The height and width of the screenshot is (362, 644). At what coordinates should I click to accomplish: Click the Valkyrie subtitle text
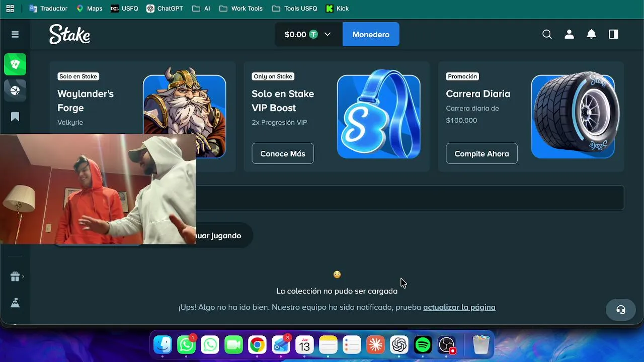point(70,122)
